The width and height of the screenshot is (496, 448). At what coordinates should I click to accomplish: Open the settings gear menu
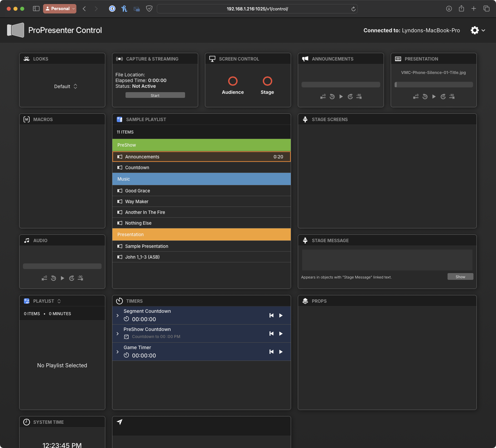[475, 30]
